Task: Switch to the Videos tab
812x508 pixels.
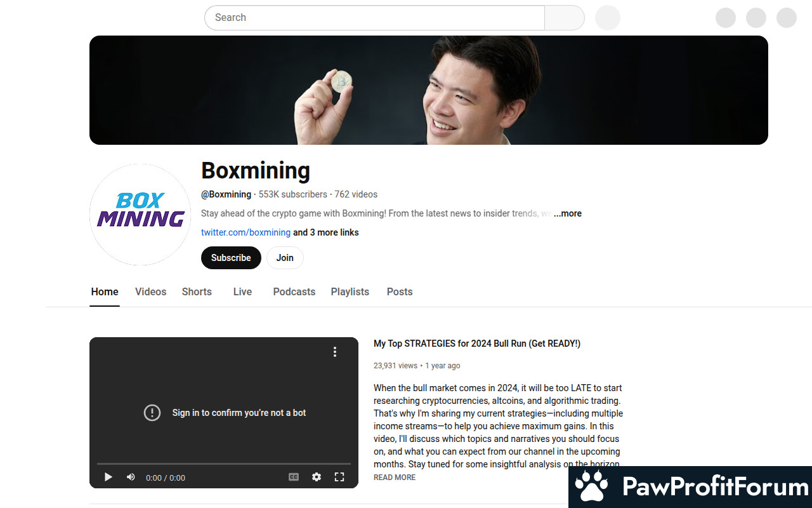Action: point(150,292)
